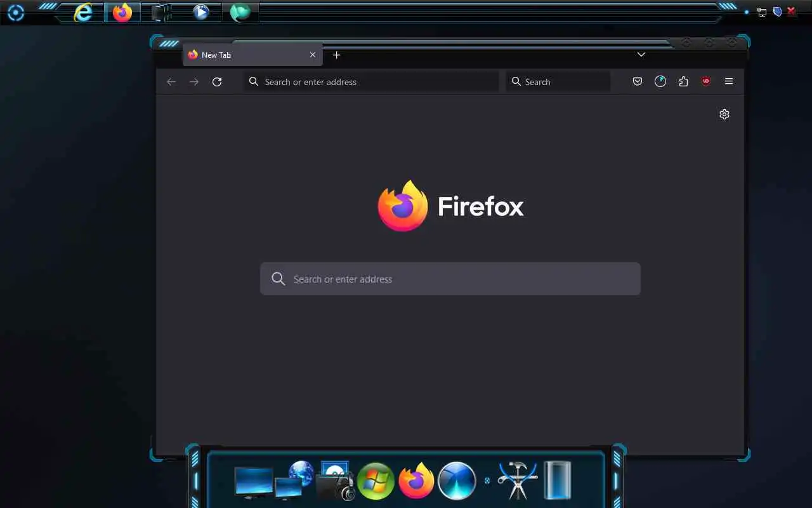Open the circular timer extension icon
The width and height of the screenshot is (812, 508).
(660, 81)
